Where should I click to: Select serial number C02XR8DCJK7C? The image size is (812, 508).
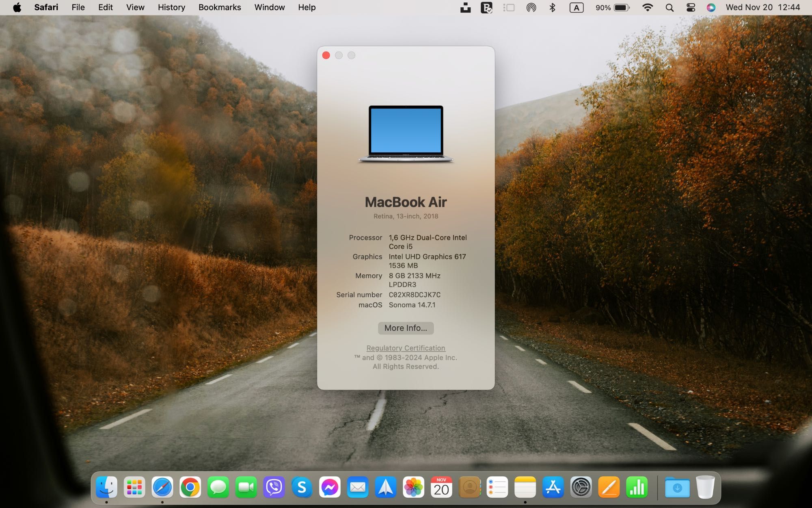pyautogui.click(x=415, y=295)
